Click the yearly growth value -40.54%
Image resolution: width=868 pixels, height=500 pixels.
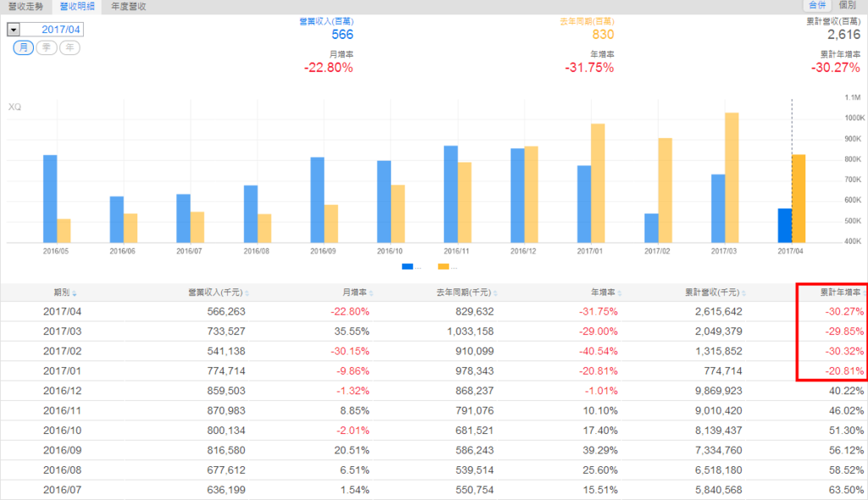(598, 352)
